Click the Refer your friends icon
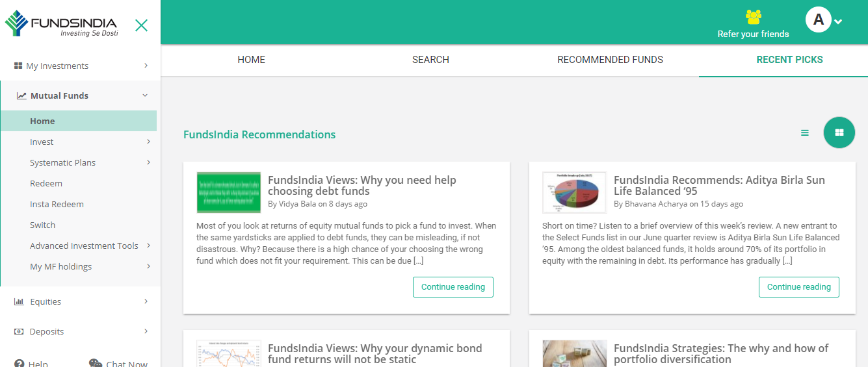 coord(753,18)
